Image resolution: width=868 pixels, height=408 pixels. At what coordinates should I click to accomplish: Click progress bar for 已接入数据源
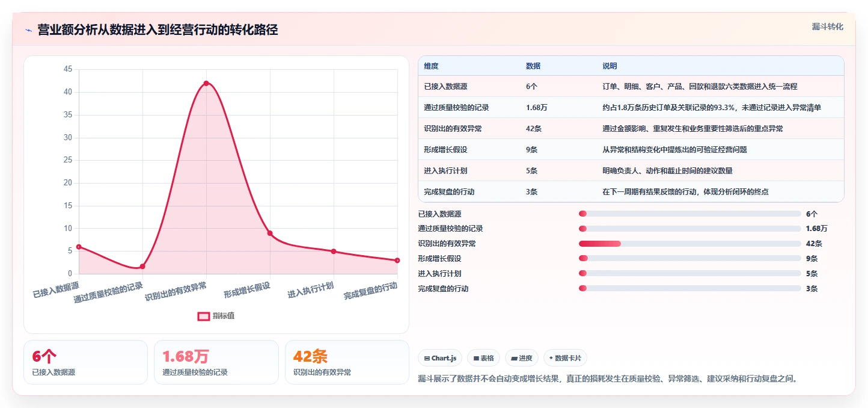pos(690,214)
